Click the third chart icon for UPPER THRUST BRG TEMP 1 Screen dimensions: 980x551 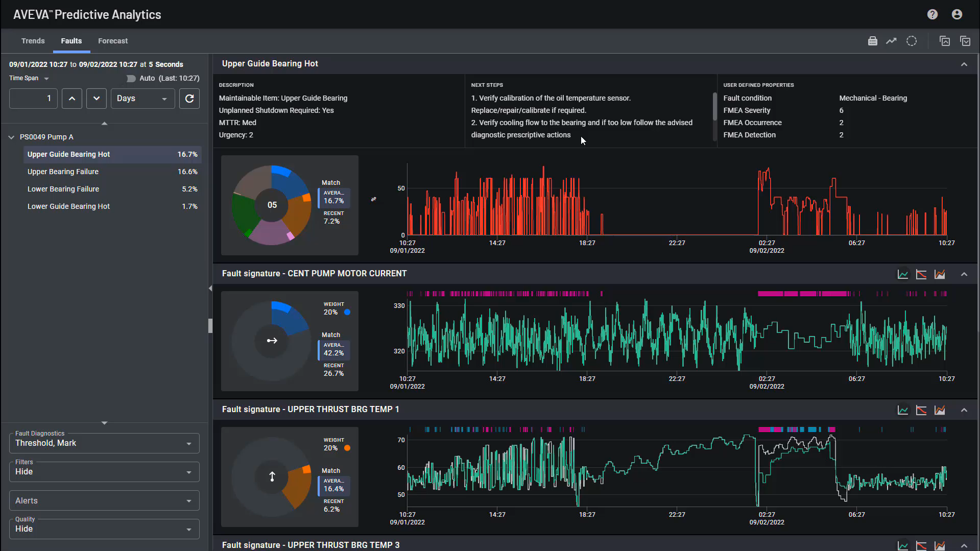pos(939,410)
